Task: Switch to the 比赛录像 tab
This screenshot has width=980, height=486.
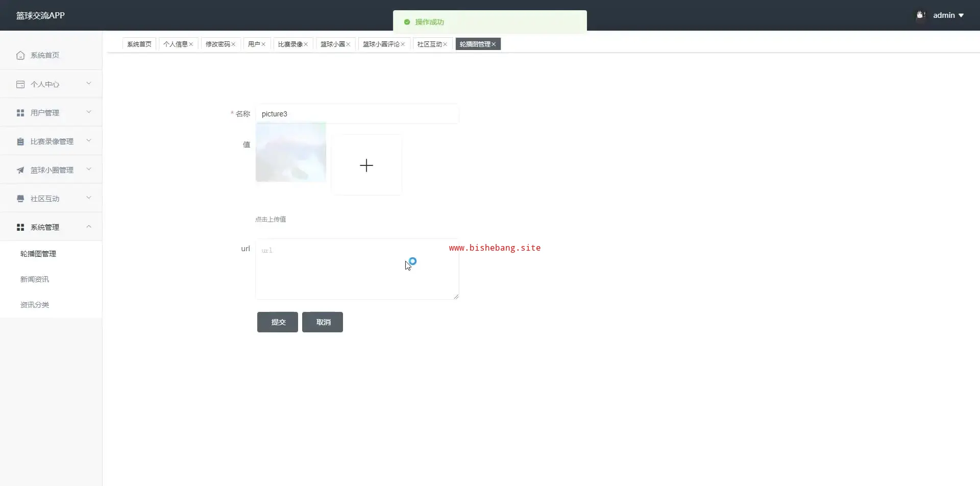Action: (290, 44)
